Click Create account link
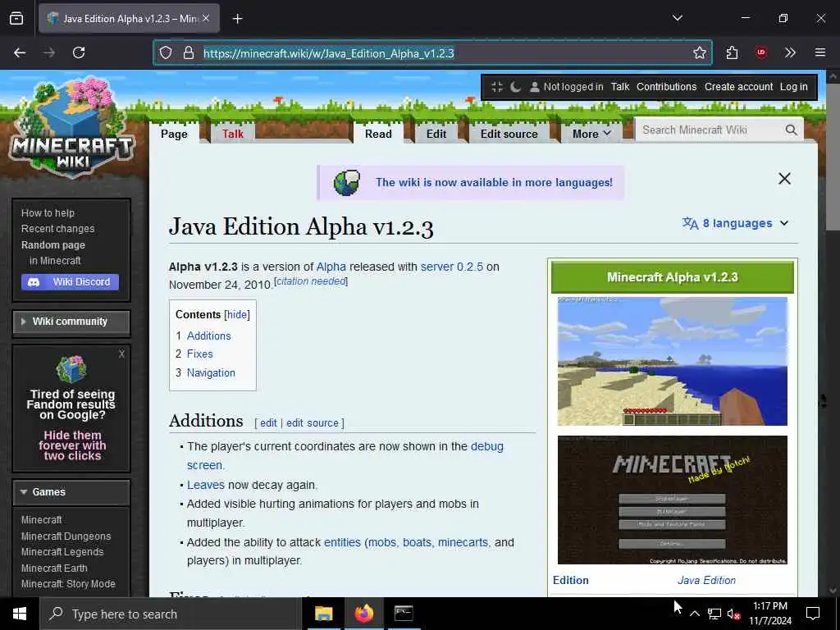The height and width of the screenshot is (630, 840). click(738, 87)
